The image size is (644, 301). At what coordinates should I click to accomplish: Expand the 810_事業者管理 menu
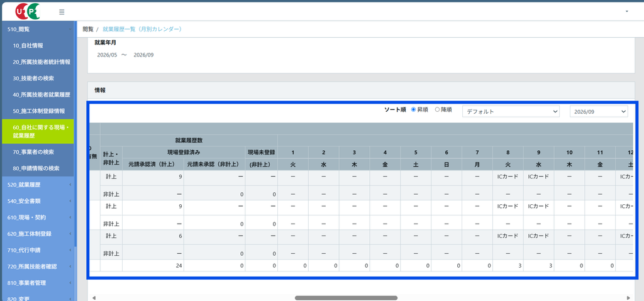37,283
